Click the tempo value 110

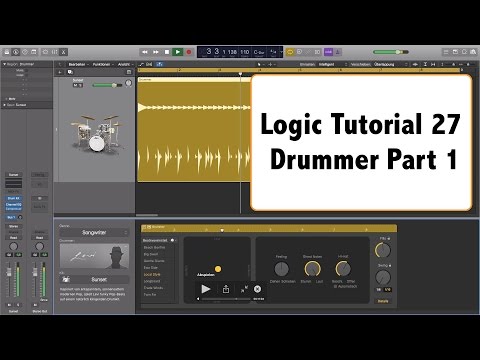click(245, 52)
